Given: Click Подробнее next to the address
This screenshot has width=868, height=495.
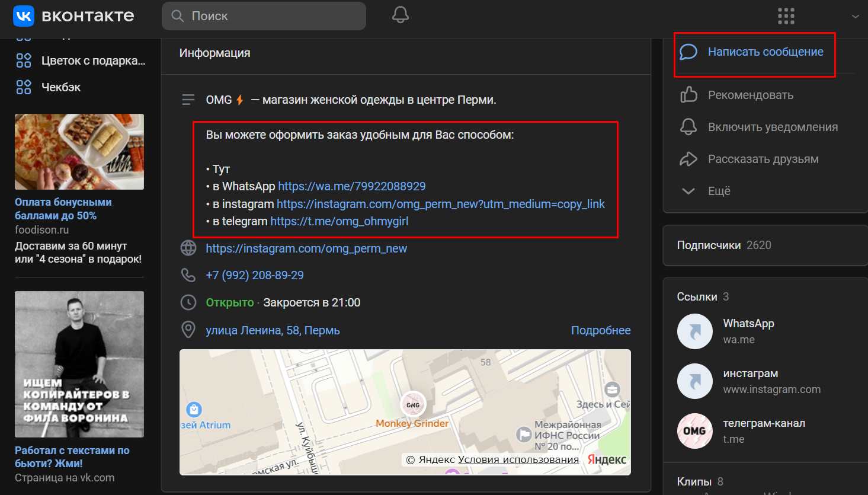Looking at the screenshot, I should [x=601, y=330].
